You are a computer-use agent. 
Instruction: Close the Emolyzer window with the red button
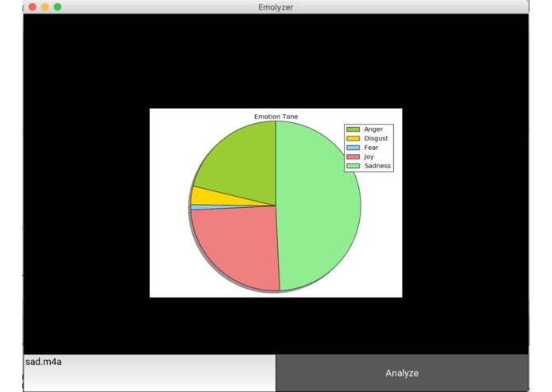pos(33,7)
